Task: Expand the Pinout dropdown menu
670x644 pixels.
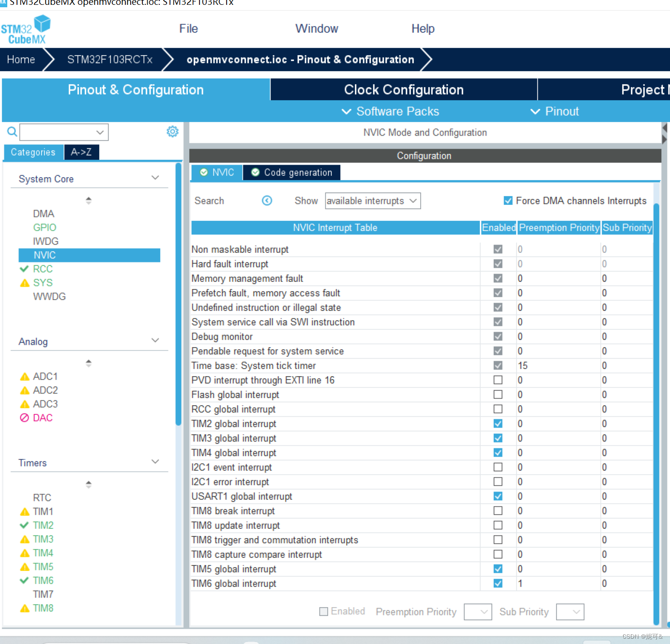Action: [555, 111]
